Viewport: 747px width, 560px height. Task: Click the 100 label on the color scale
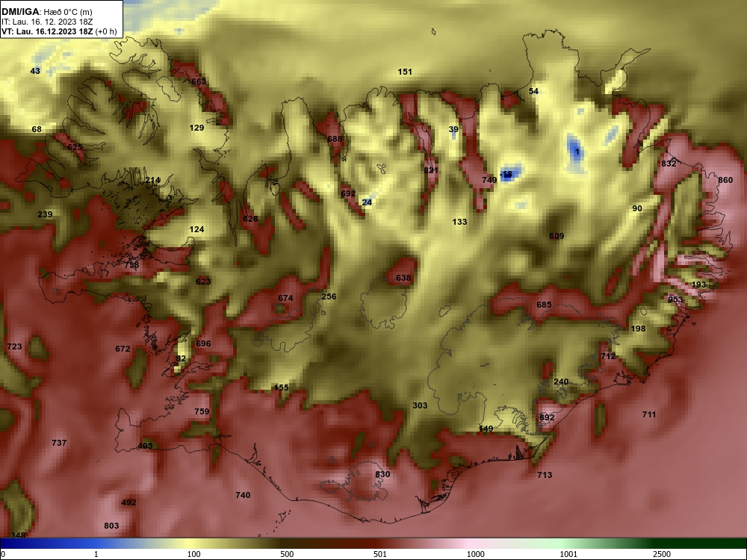[x=193, y=554]
